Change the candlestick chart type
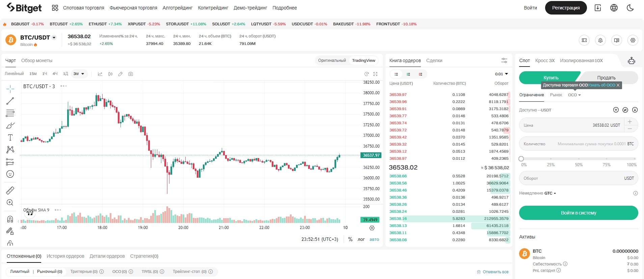The height and width of the screenshot is (279, 644). click(x=110, y=74)
